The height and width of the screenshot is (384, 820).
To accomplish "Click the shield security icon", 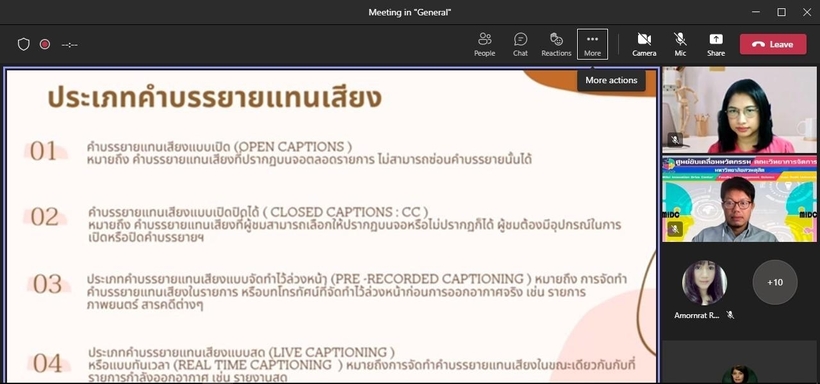I will pos(24,44).
